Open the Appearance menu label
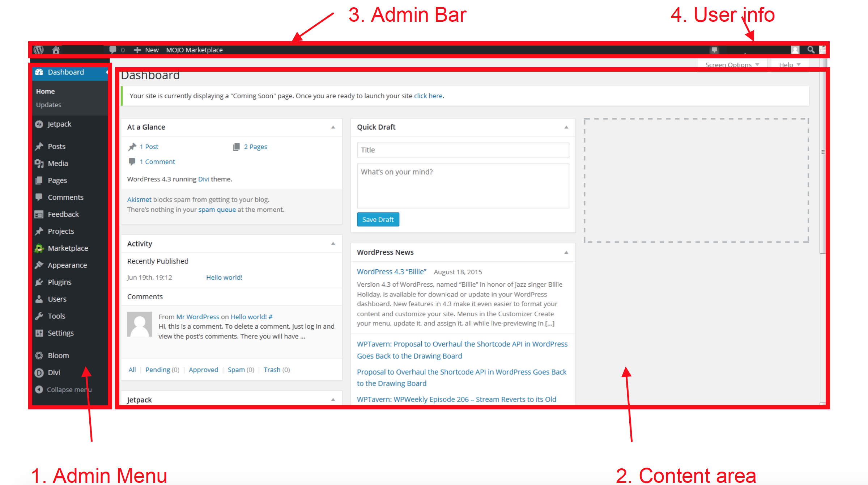This screenshot has width=868, height=485. [67, 265]
